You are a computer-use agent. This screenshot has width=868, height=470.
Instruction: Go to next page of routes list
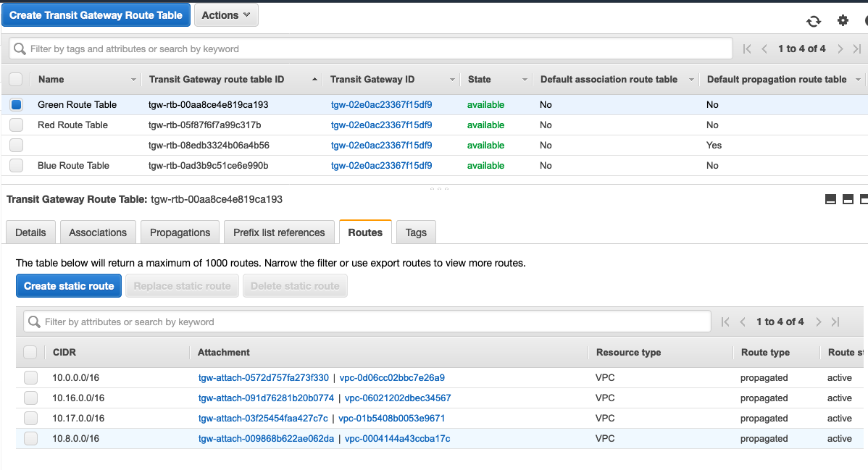coord(819,322)
